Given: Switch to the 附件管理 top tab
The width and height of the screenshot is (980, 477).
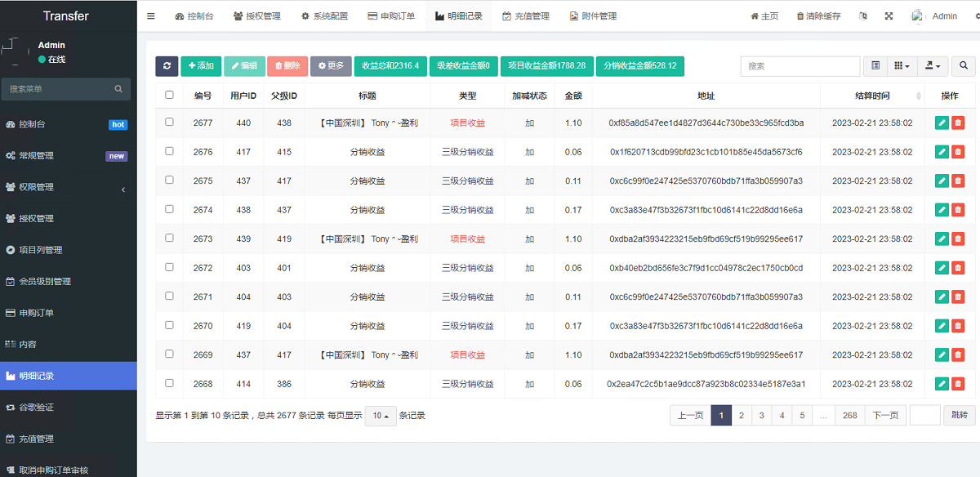Looking at the screenshot, I should point(593,16).
